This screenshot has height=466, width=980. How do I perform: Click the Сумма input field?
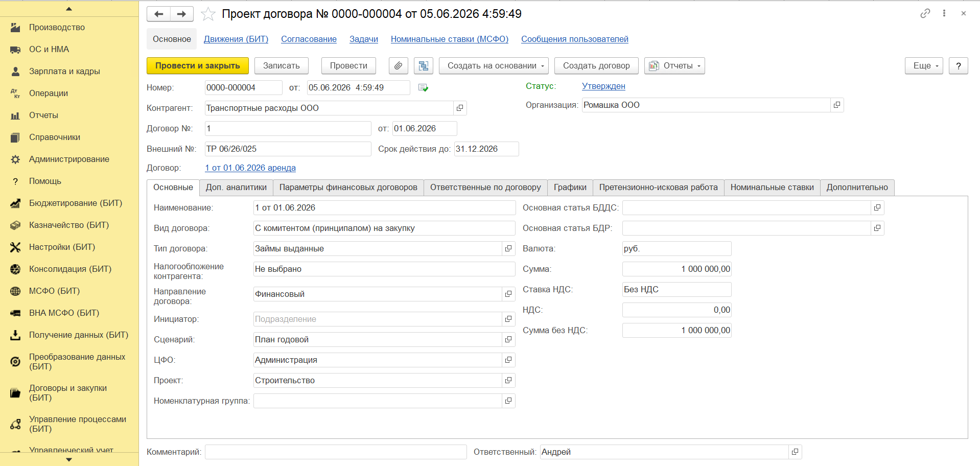coord(676,269)
